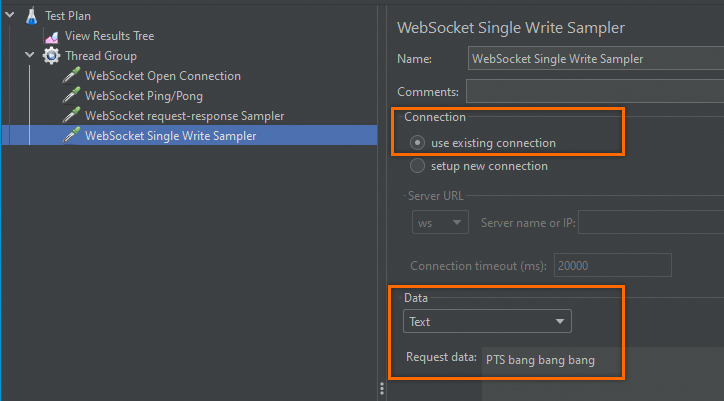Click the panel divider drag handle dots
The height and width of the screenshot is (401, 724).
(381, 389)
